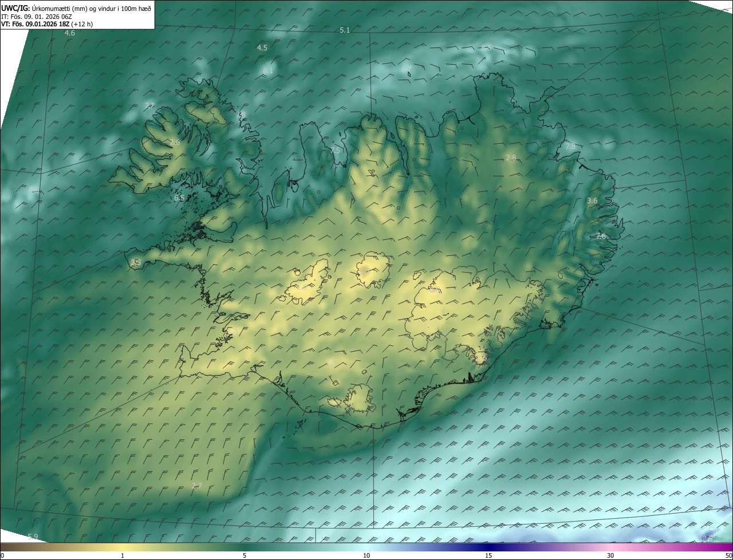Click the 'VT: Fös. 09.01.2026 18Z (+12 h)' line
Screen dimensions: 733x560
coord(47,24)
